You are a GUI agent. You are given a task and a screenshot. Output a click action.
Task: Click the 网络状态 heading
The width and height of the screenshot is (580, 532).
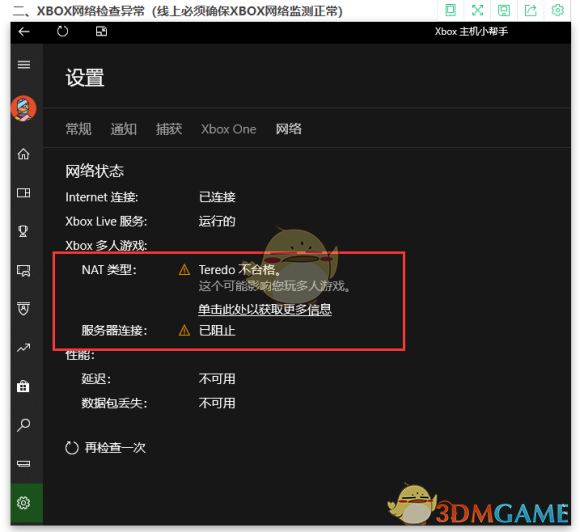(x=95, y=171)
